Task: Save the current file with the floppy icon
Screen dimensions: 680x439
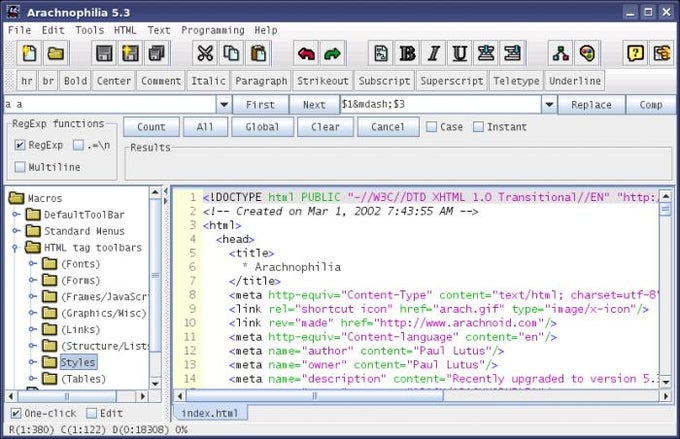Action: pos(104,53)
